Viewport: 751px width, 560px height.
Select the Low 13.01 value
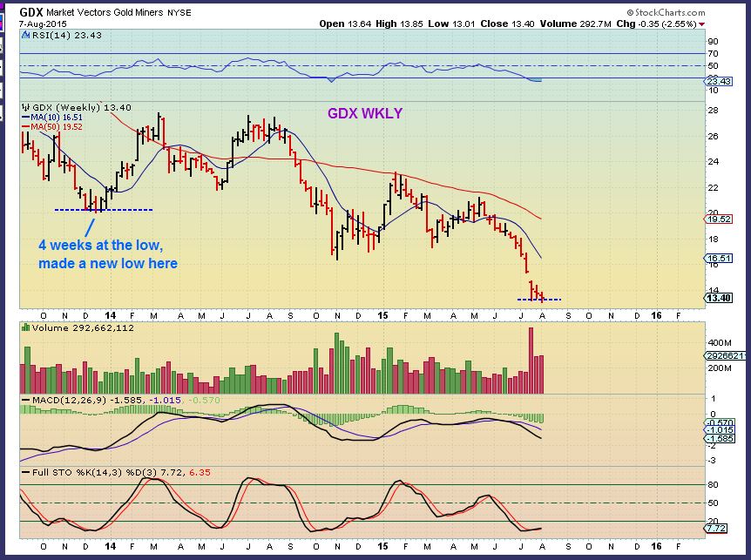pos(451,24)
